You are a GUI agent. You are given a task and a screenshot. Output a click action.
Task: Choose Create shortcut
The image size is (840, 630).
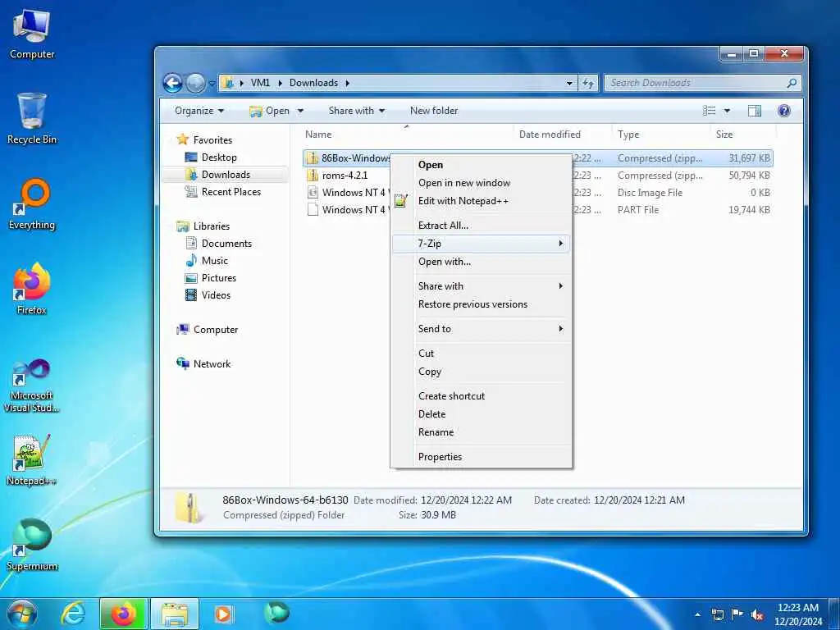[481, 396]
